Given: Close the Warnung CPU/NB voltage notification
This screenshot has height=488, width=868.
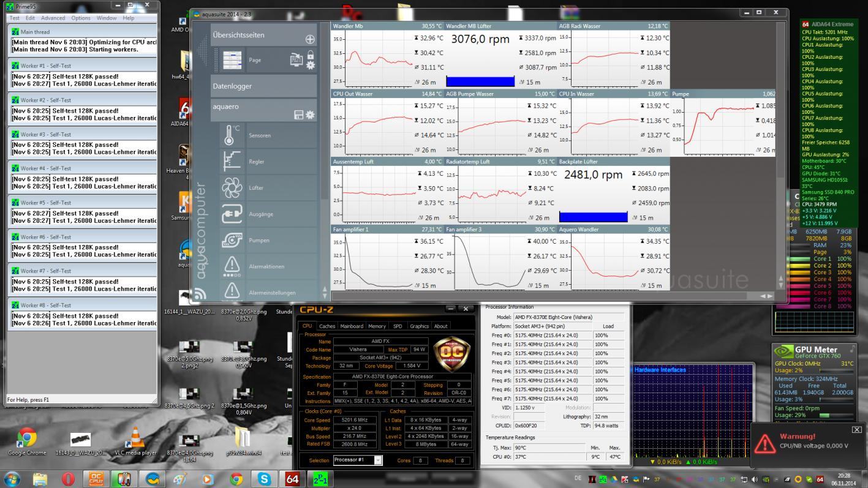Looking at the screenshot, I should (857, 429).
